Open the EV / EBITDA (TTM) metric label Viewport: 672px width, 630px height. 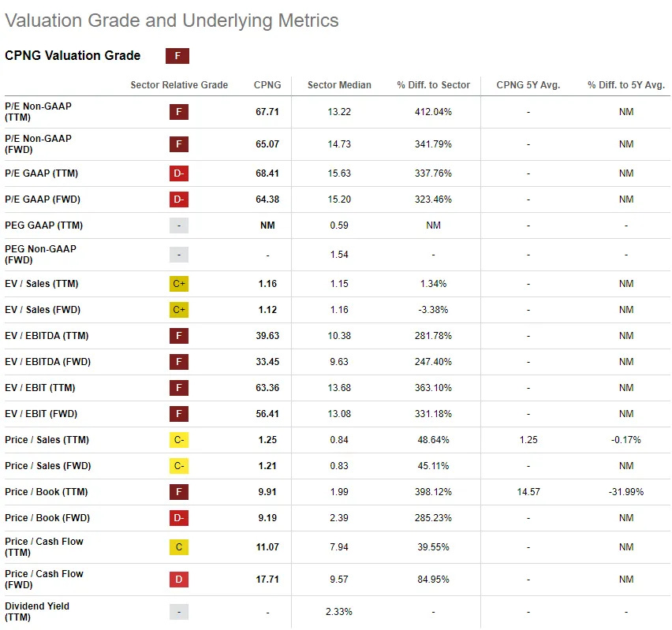[47, 336]
